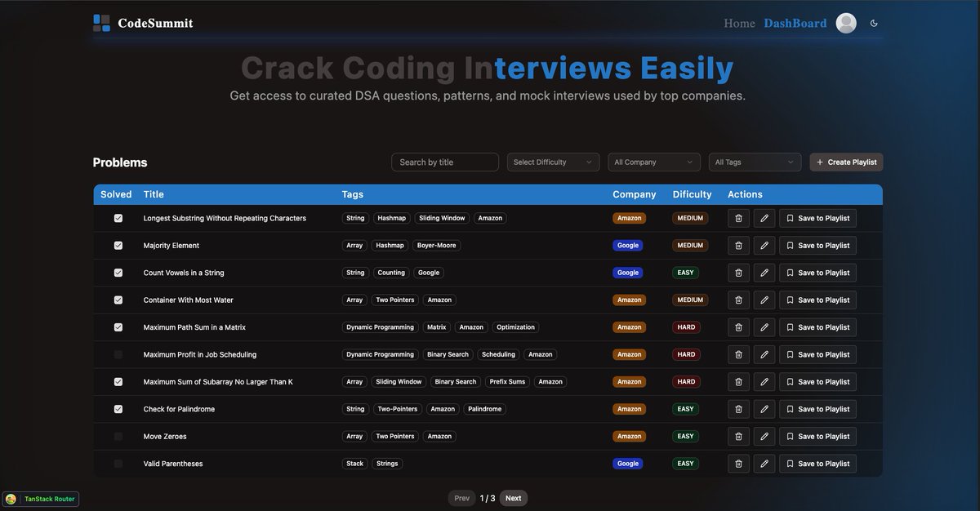Image resolution: width=980 pixels, height=511 pixels.
Task: Click the 'Count Vowels in a String' title
Action: coord(184,273)
